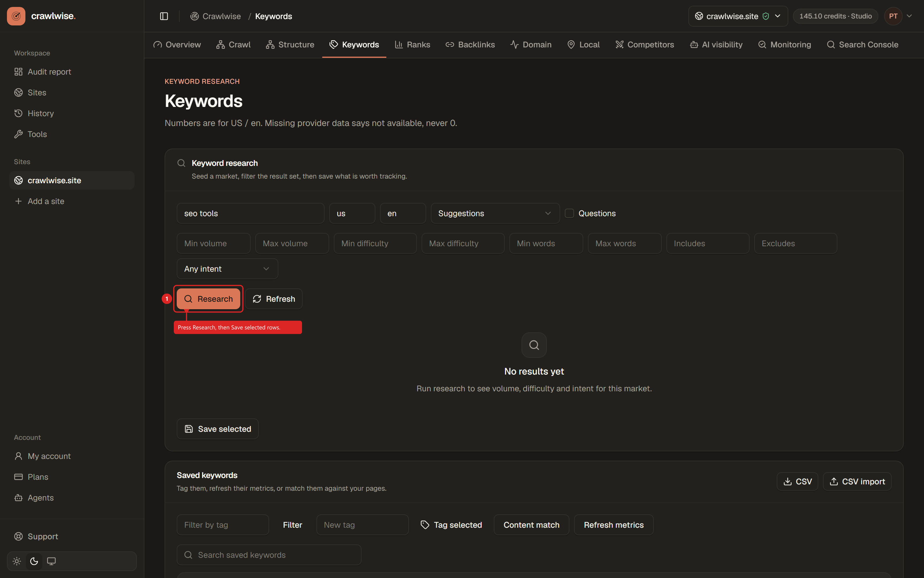924x578 pixels.
Task: Switch to the Overview tab
Action: [x=177, y=45]
